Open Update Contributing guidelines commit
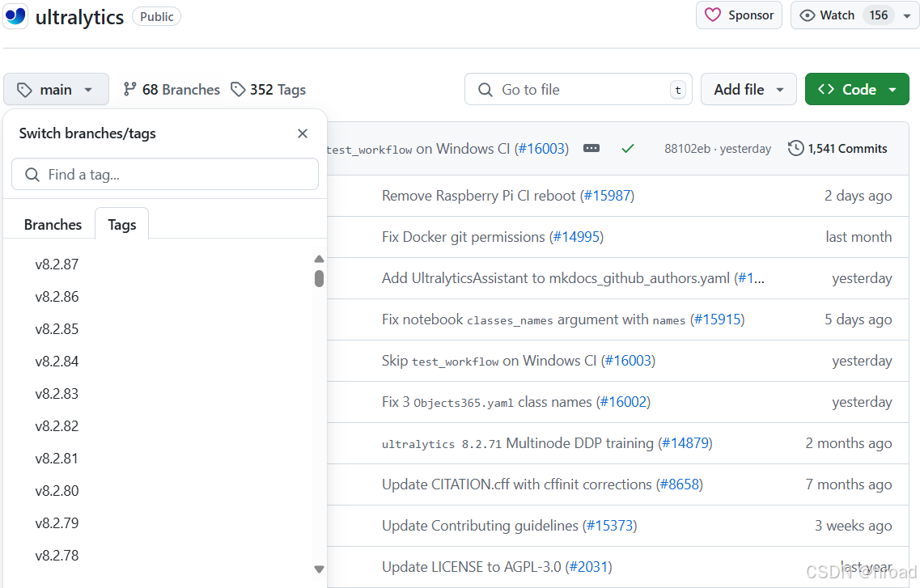The height and width of the screenshot is (588, 920). 480,526
